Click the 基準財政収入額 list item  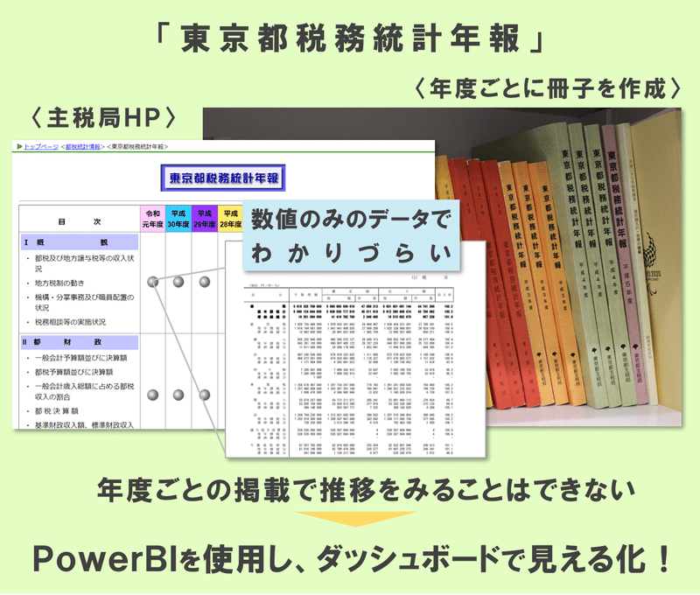tap(84, 425)
